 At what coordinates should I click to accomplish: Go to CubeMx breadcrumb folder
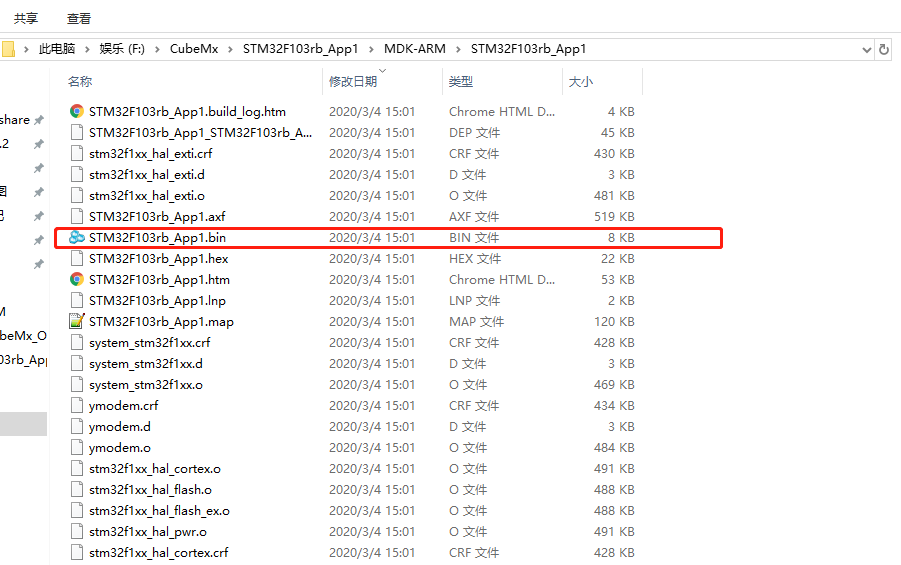194,49
